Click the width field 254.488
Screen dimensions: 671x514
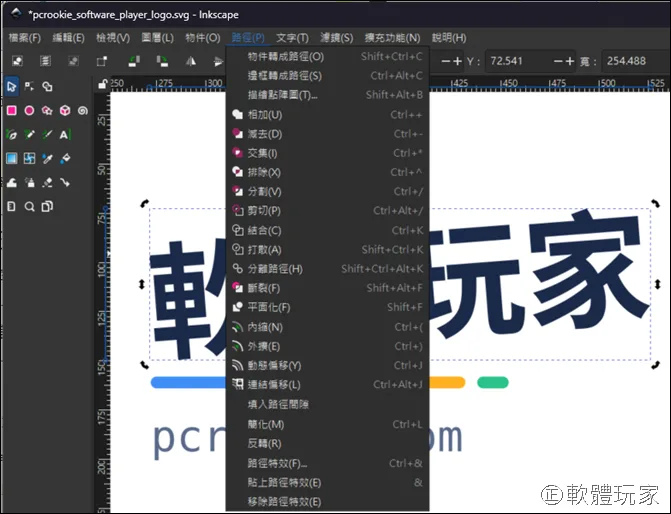635,61
